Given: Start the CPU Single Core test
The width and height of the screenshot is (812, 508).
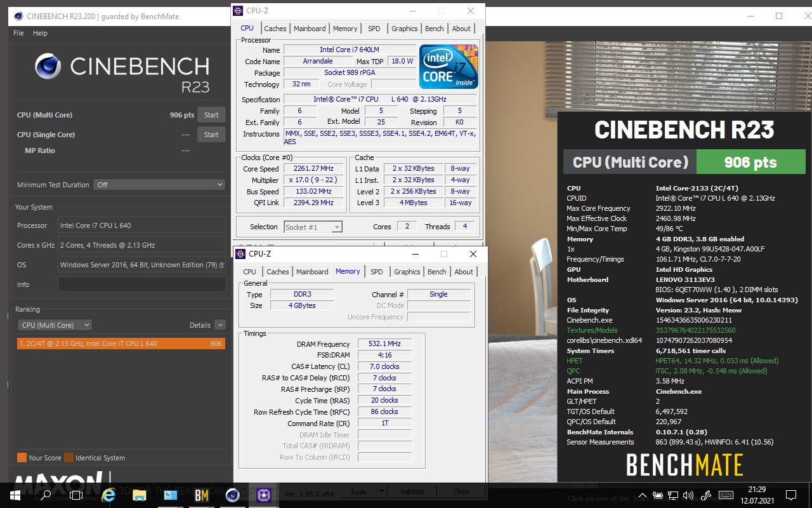Looking at the screenshot, I should (x=211, y=135).
